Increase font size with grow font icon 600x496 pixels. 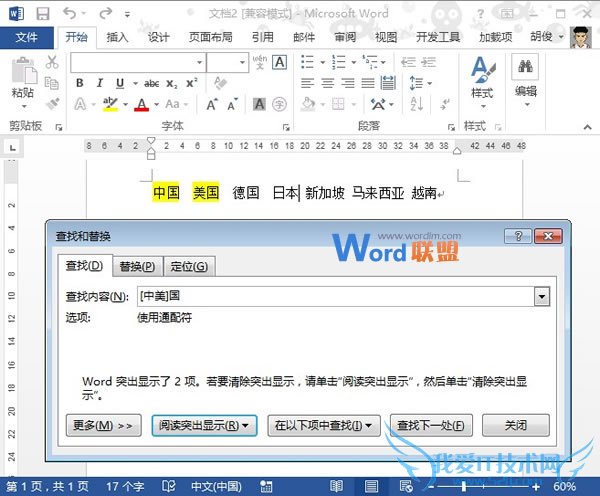pos(212,104)
